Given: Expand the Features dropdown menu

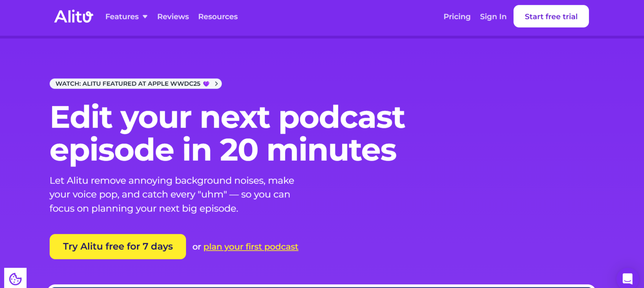Looking at the screenshot, I should (x=126, y=17).
